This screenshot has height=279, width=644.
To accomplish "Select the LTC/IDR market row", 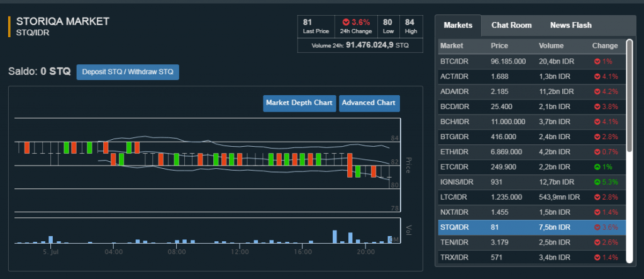I will [532, 197].
